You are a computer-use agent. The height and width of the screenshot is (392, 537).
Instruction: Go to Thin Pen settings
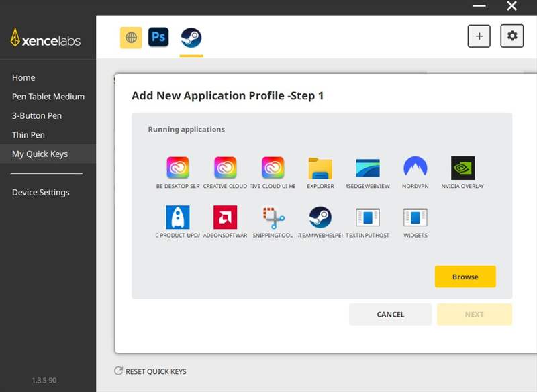tap(28, 135)
